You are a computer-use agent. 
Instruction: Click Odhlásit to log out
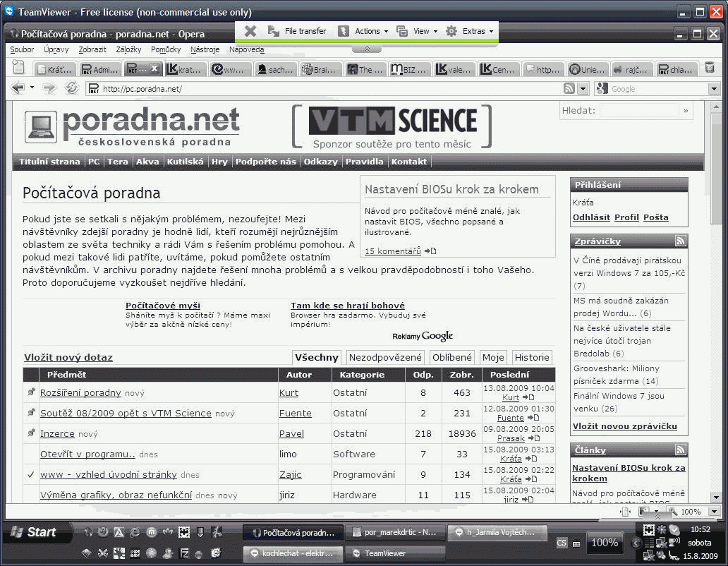591,217
